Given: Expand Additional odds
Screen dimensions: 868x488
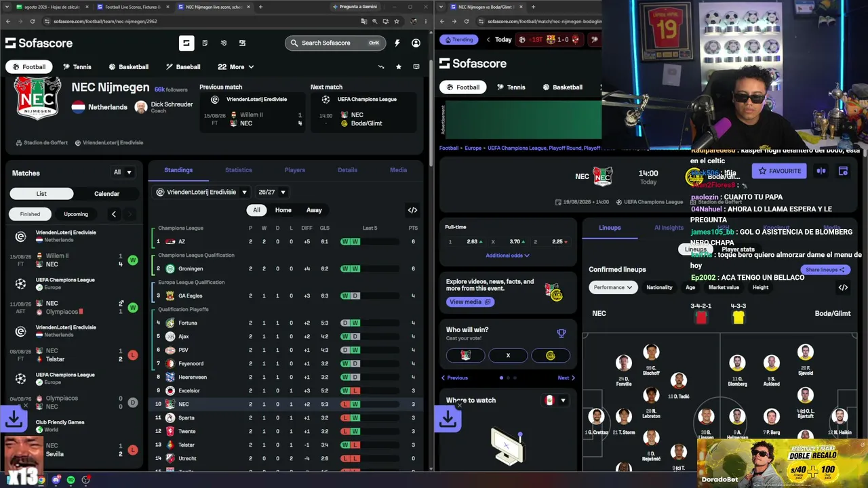Looking at the screenshot, I should tap(507, 256).
